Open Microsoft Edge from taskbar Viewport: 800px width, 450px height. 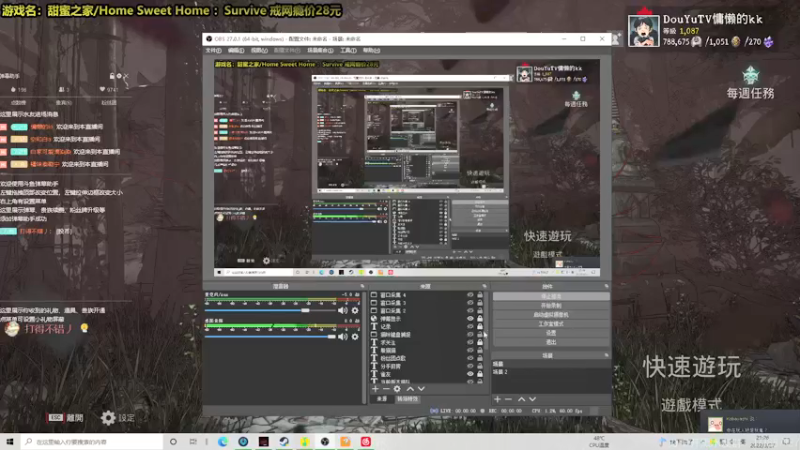(223, 441)
